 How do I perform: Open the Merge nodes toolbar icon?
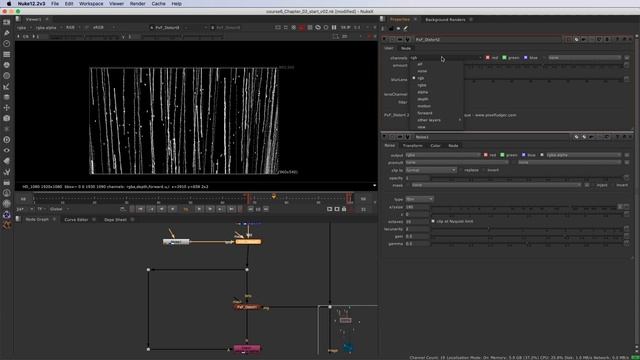coord(7,97)
